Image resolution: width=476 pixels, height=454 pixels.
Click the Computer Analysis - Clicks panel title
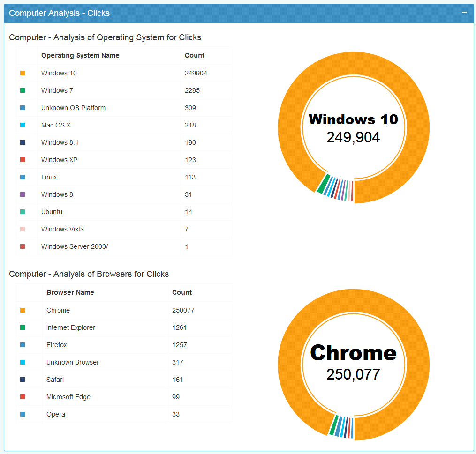60,13
